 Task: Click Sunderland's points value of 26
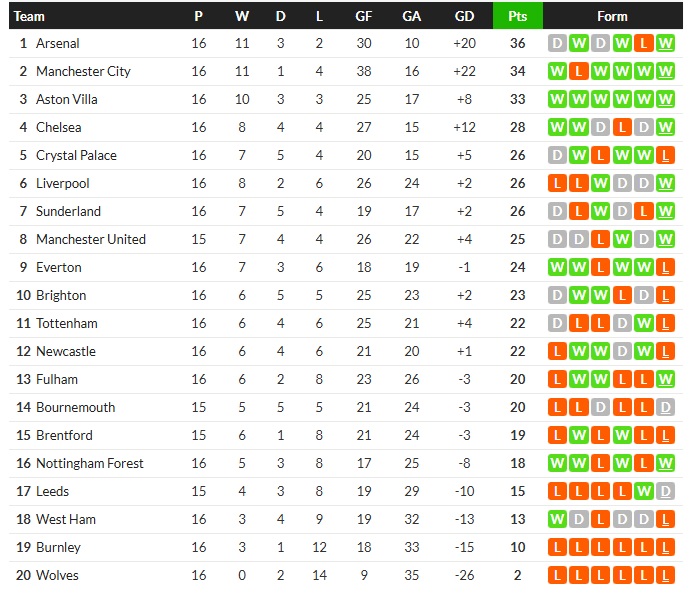[x=517, y=211]
